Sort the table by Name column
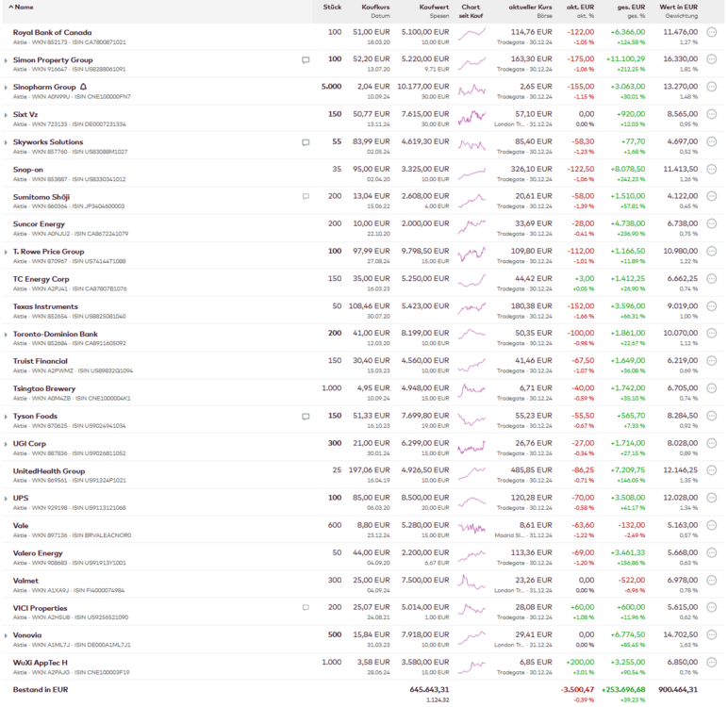The image size is (728, 707). [x=21, y=8]
